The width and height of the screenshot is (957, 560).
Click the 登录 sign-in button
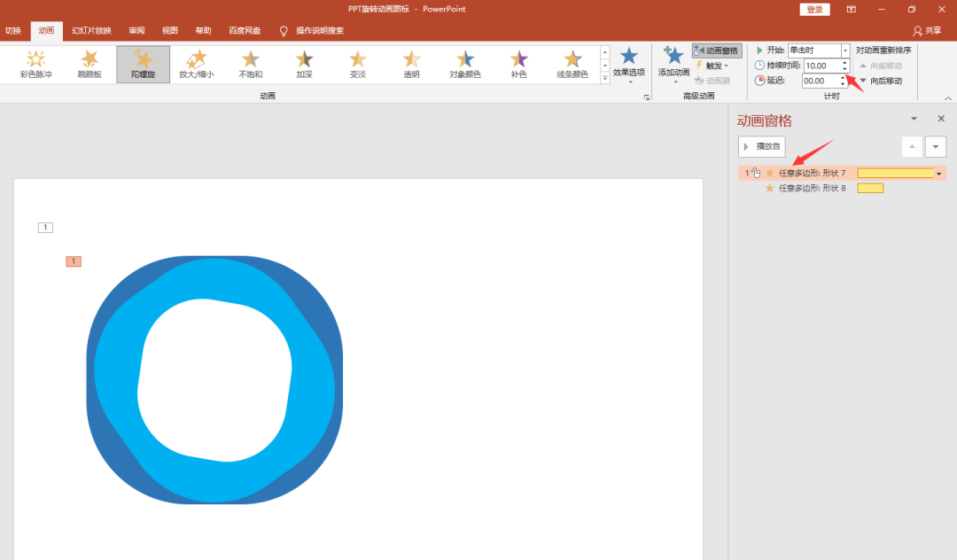point(815,9)
